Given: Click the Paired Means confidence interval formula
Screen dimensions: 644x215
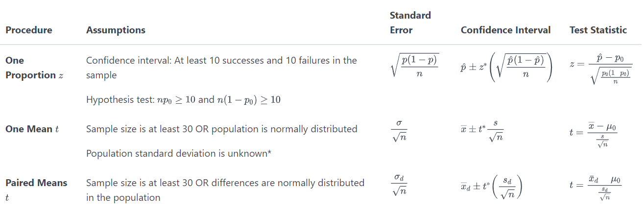Looking at the screenshot, I should [x=492, y=187].
